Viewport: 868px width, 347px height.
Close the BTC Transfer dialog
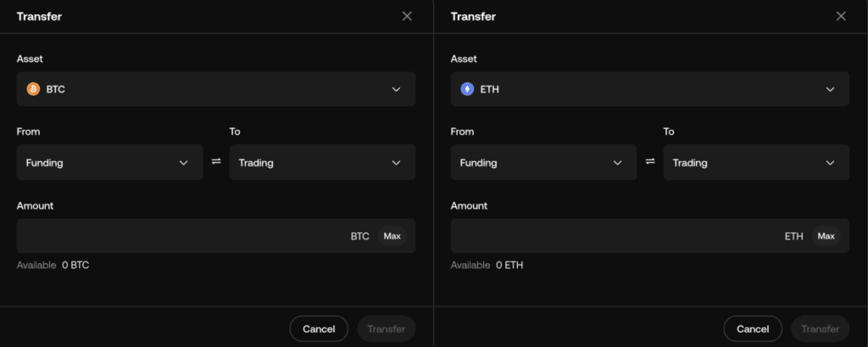pyautogui.click(x=407, y=16)
